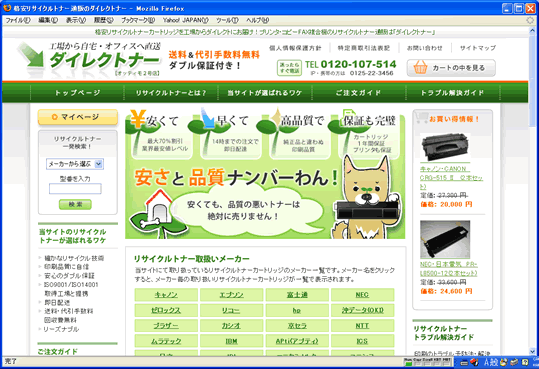Click the Firefox icon in title bar

(x=7, y=8)
